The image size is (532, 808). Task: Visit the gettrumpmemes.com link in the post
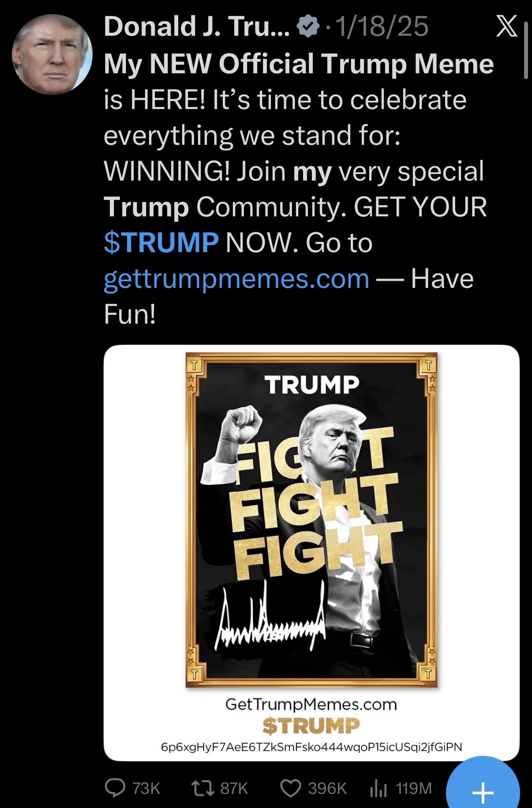(236, 279)
